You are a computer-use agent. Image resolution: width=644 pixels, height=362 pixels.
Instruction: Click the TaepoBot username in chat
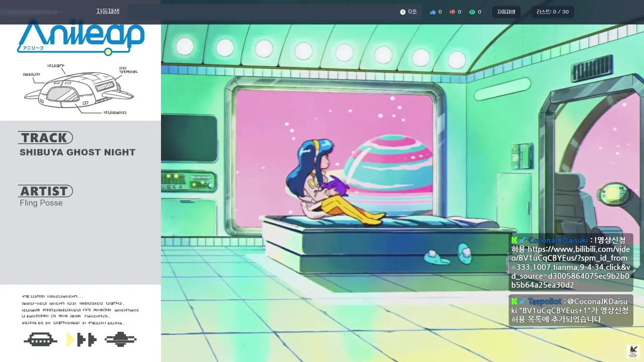[544, 301]
